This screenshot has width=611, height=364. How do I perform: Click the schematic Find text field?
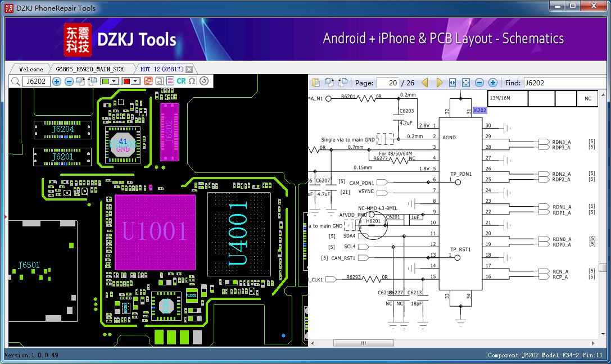pos(564,83)
